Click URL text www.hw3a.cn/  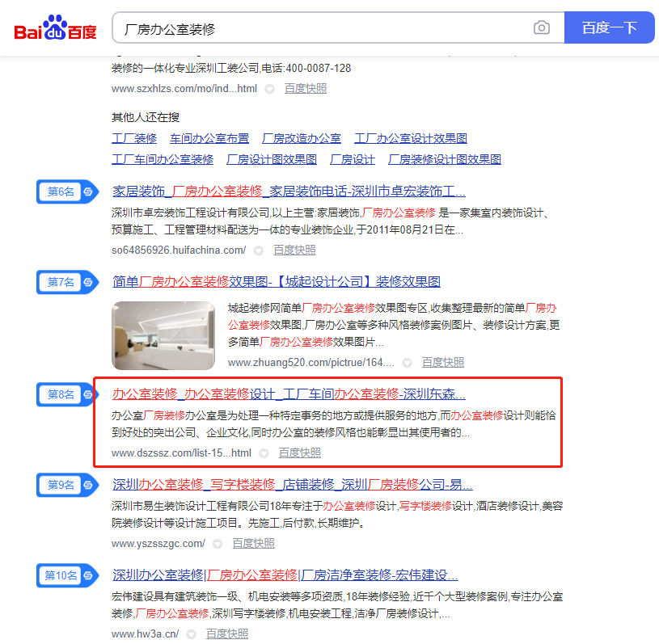(145, 634)
